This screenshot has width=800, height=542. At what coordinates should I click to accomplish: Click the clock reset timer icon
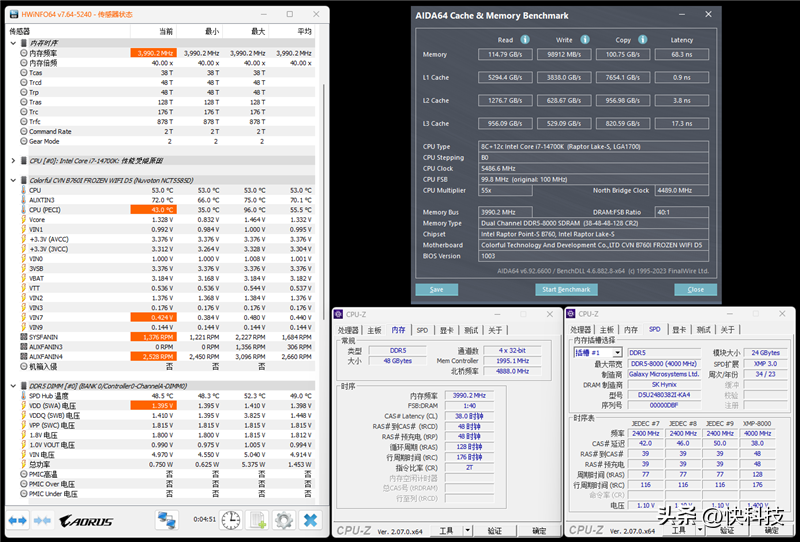(231, 520)
